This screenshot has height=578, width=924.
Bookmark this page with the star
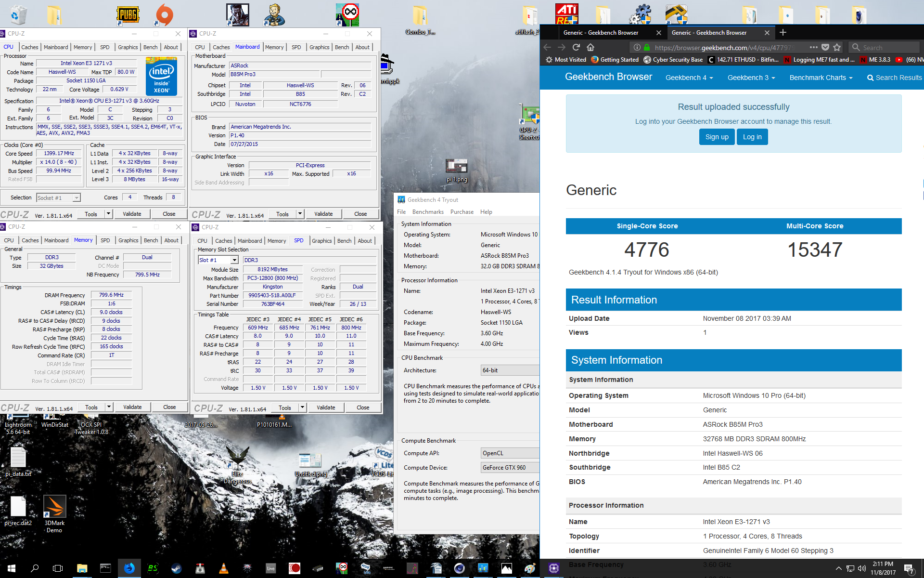tap(837, 47)
